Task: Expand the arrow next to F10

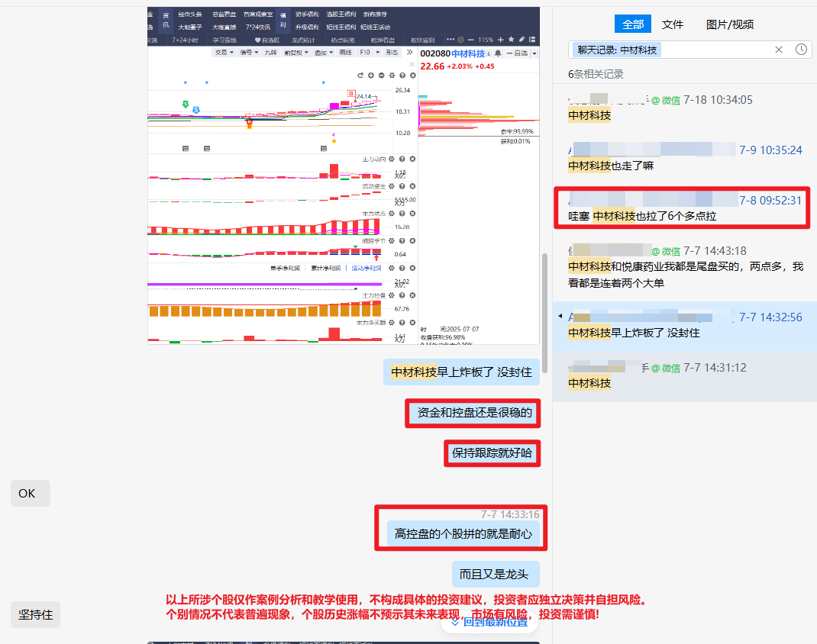Action: (378, 53)
